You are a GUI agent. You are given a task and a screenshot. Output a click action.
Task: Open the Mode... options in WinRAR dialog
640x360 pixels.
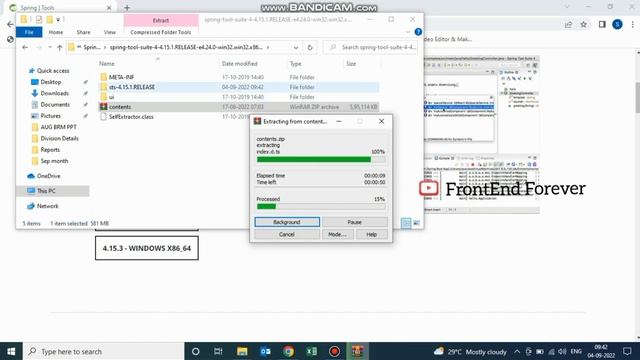338,234
